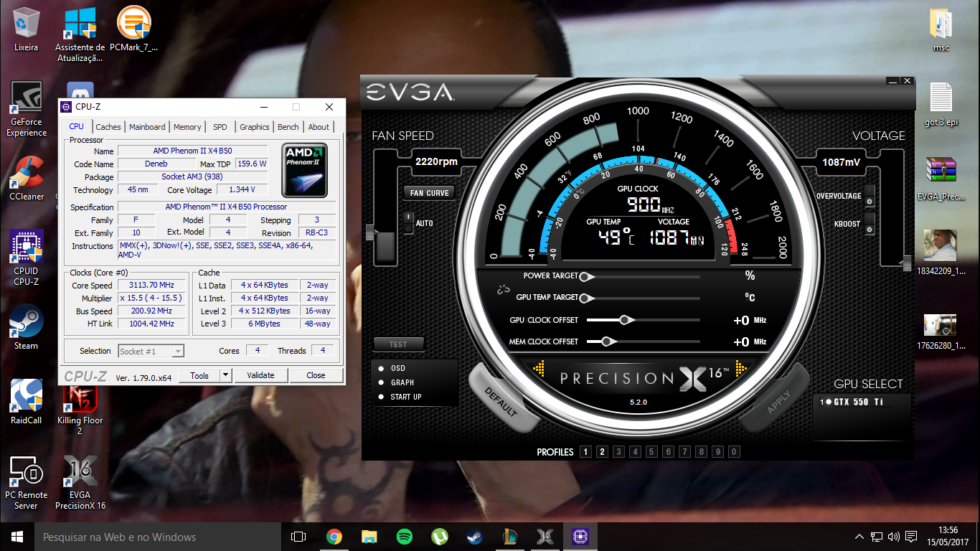The image size is (980, 551).
Task: Click the Windows Start button
Action: [17, 537]
